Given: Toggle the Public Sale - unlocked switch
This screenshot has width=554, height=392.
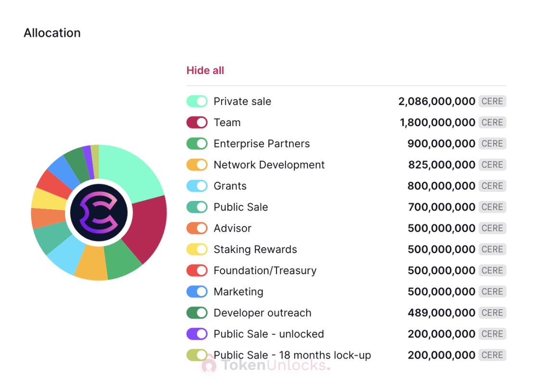Looking at the screenshot, I should pyautogui.click(x=197, y=334).
